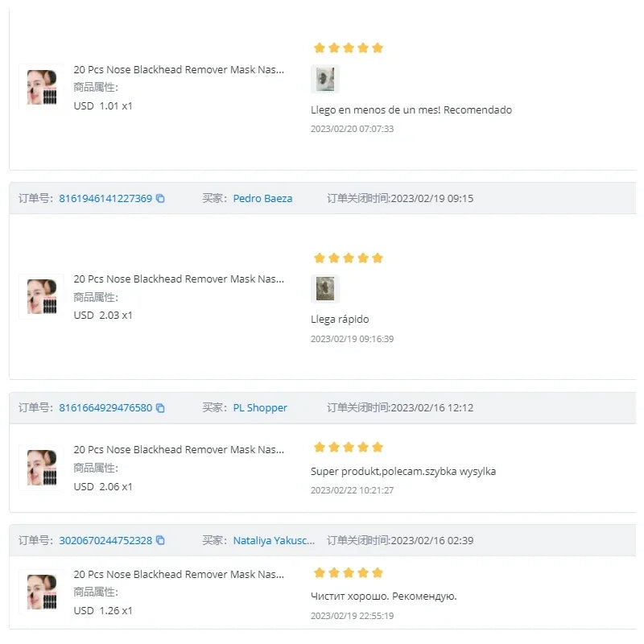Click star rating above 'Чистит хорошо' review
This screenshot has height=644, width=644.
(348, 573)
